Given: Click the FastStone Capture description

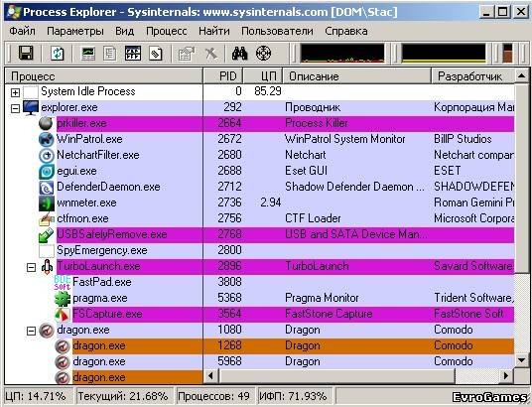Looking at the screenshot, I should tap(329, 314).
